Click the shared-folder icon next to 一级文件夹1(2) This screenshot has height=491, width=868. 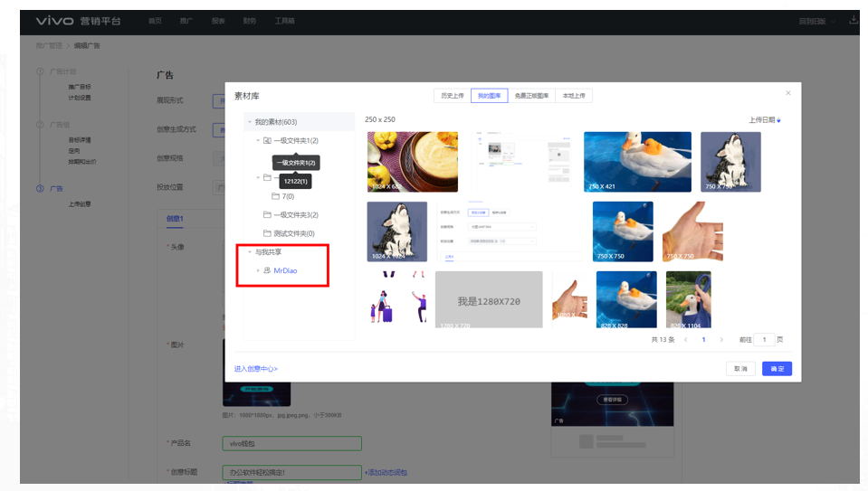[x=267, y=141]
